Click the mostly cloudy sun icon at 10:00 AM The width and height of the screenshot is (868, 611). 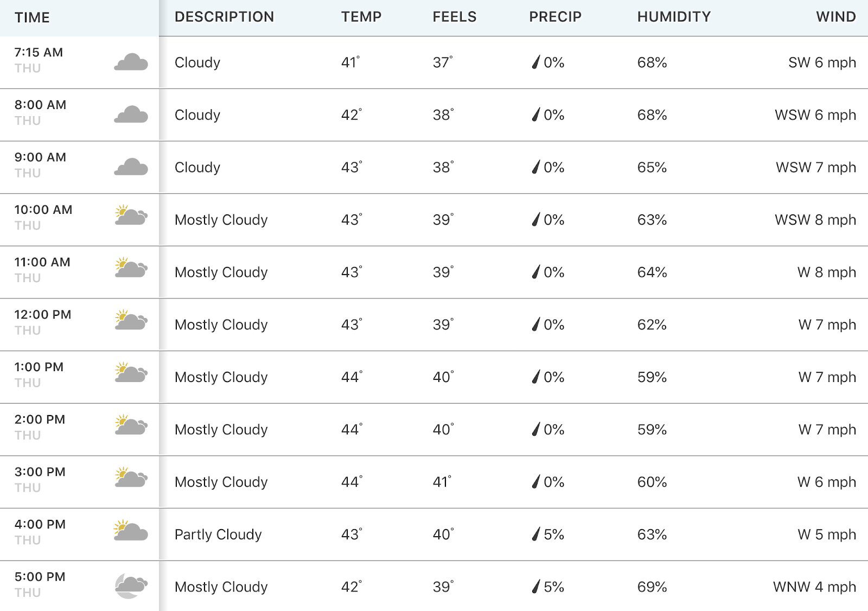(x=131, y=215)
